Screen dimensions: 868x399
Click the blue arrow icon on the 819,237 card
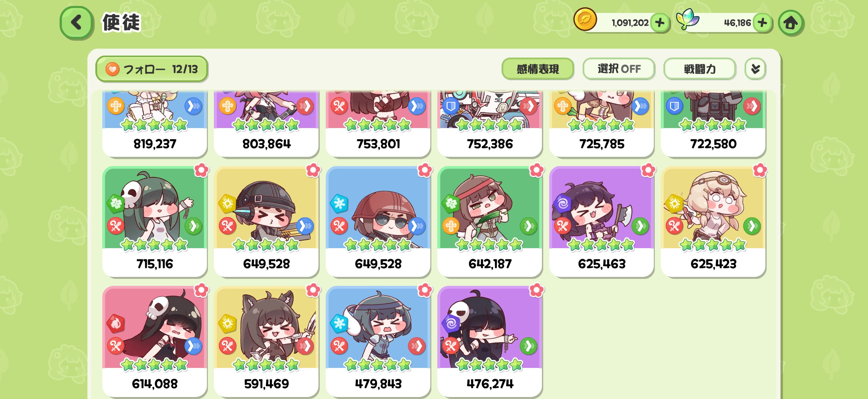(193, 107)
